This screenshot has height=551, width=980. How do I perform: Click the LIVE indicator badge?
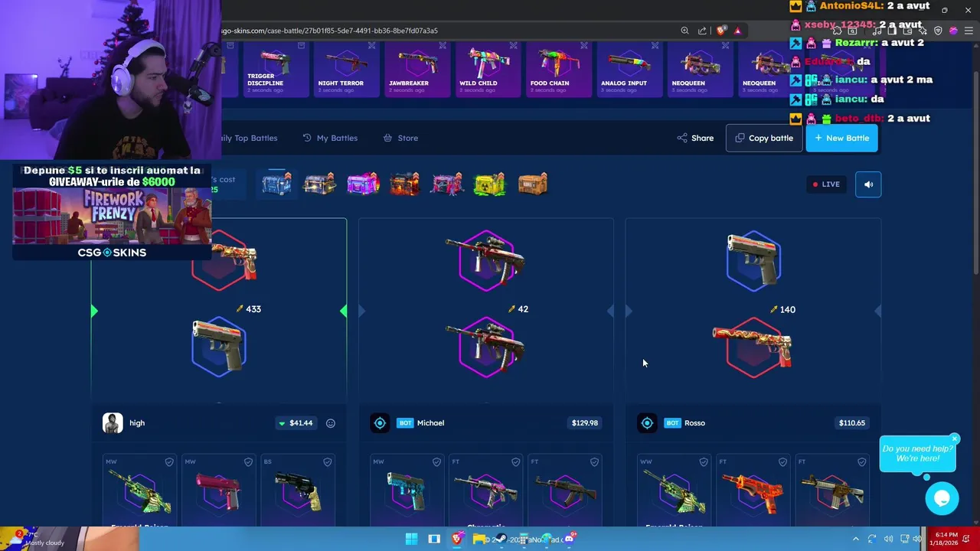pos(826,184)
